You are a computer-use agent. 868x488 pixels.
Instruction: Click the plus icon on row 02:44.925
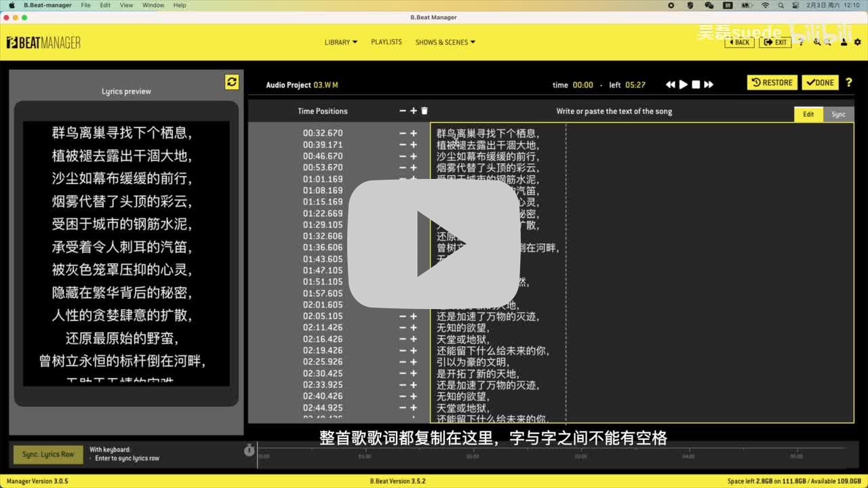(x=414, y=408)
